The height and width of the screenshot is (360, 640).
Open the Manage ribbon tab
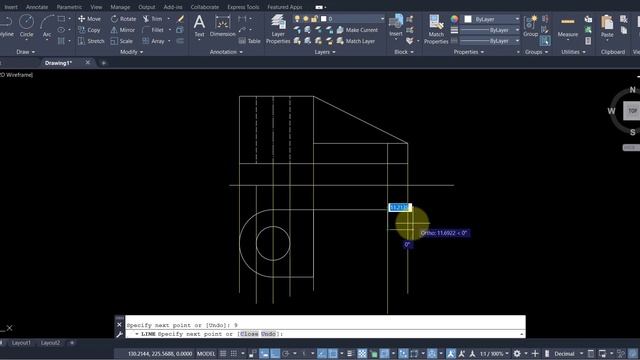pyautogui.click(x=120, y=7)
